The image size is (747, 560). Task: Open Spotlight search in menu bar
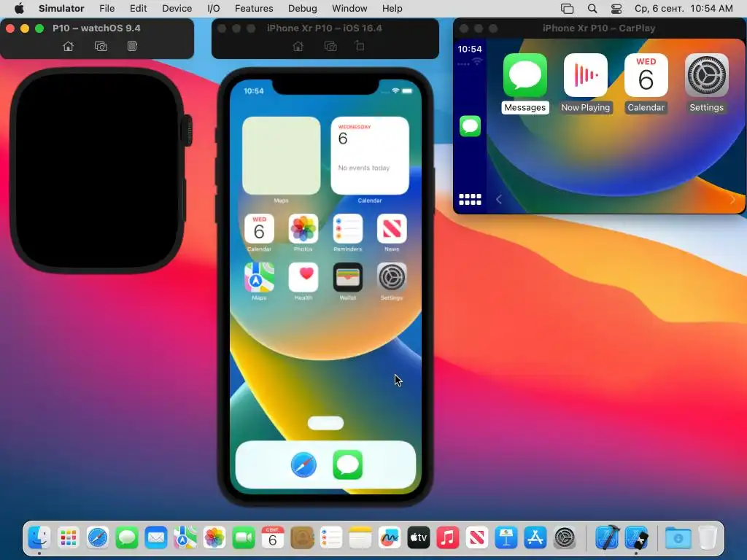592,9
